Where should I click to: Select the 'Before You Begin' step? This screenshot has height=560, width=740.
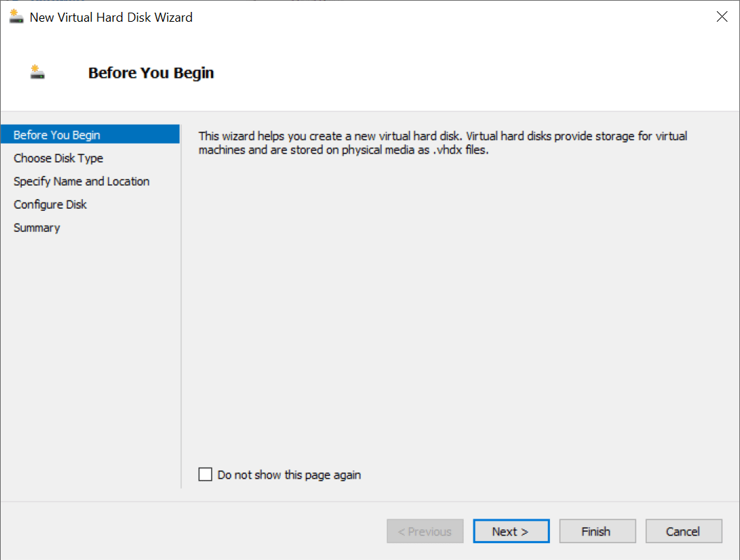click(x=57, y=135)
